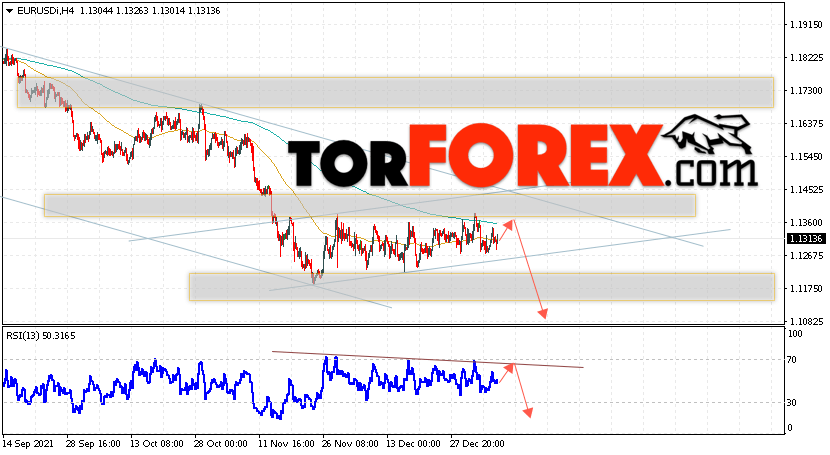Screen dimensions: 830x455
Task: Click price scale value 1.18225
Action: 806,58
